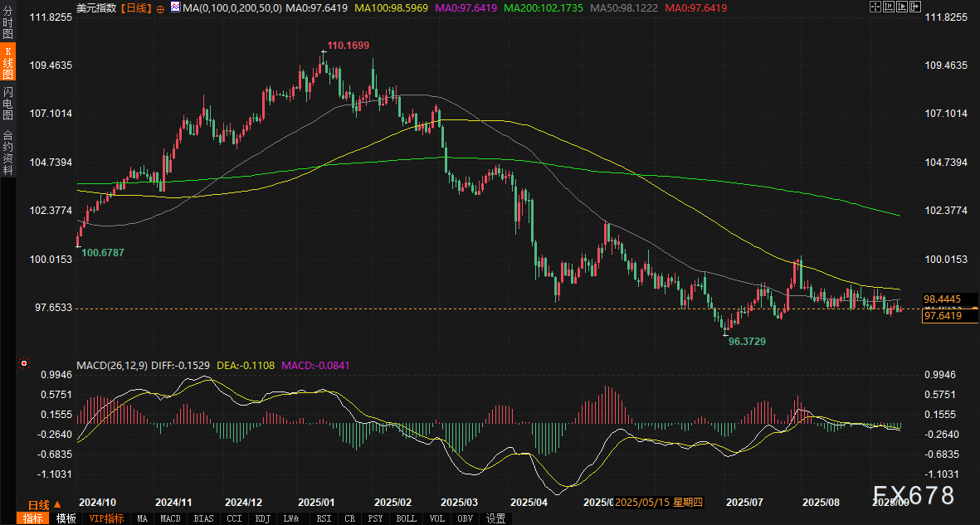Click the panel expand arrow icon at top right
980x525 pixels.
(915, 7)
